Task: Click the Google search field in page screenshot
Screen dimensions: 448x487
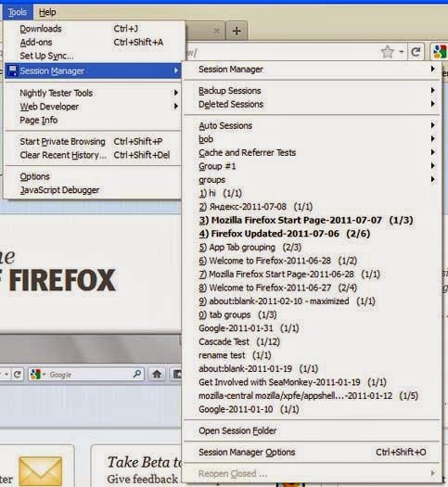Action: (85, 375)
